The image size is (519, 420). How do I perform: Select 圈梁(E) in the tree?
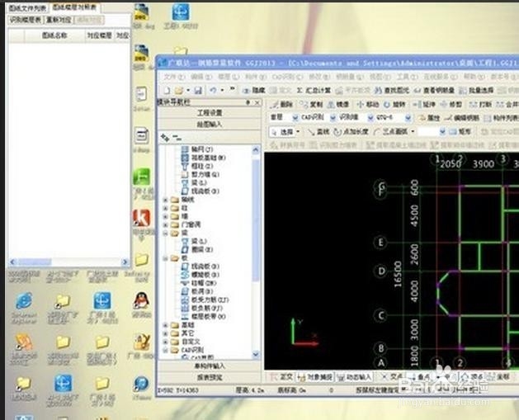[197, 249]
